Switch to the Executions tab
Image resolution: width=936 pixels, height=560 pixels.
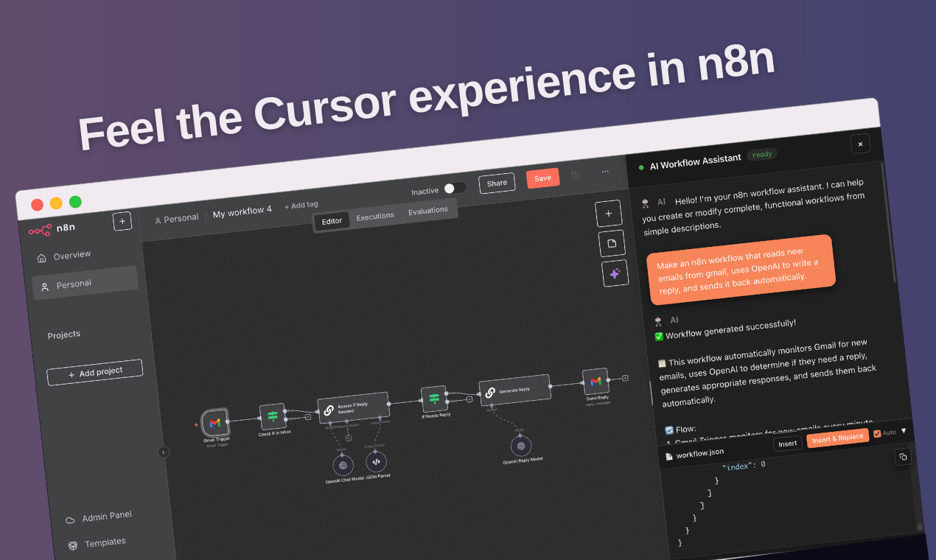pyautogui.click(x=375, y=217)
